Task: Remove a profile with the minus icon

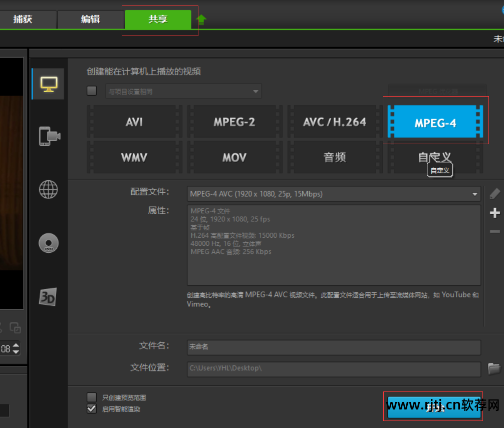Action: click(495, 231)
